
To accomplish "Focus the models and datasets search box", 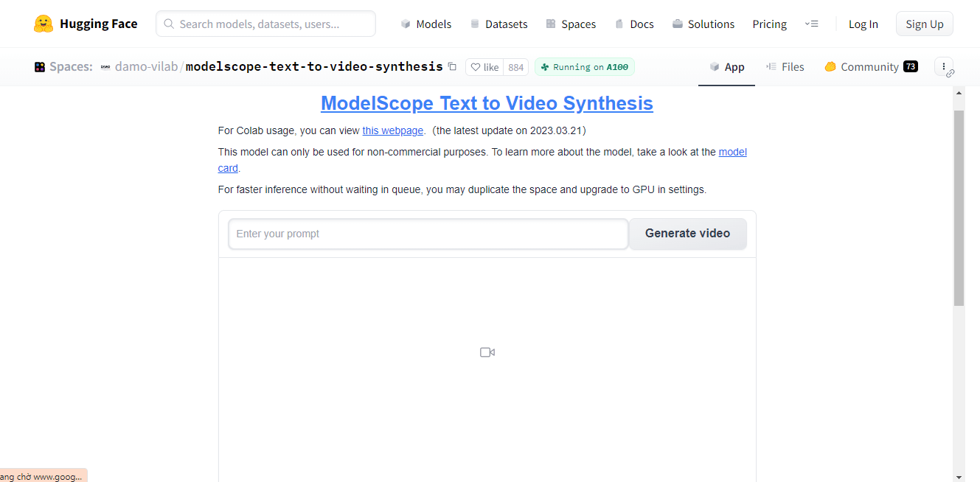I will coord(265,24).
